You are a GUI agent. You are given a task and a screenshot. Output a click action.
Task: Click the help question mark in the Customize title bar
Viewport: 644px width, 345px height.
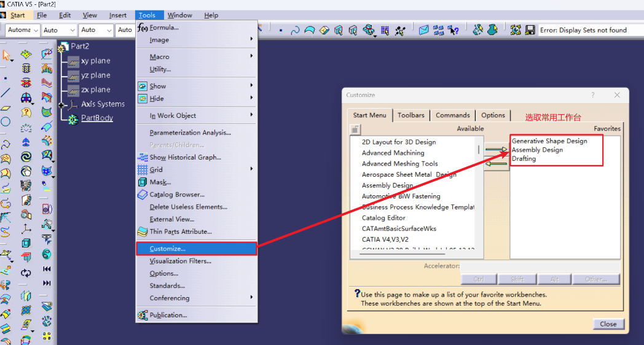point(592,95)
